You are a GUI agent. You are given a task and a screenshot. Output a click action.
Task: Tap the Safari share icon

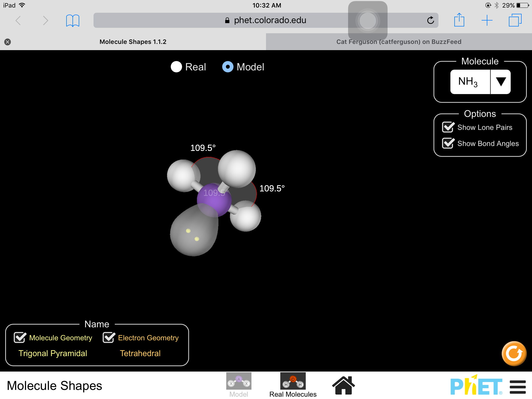(x=459, y=20)
